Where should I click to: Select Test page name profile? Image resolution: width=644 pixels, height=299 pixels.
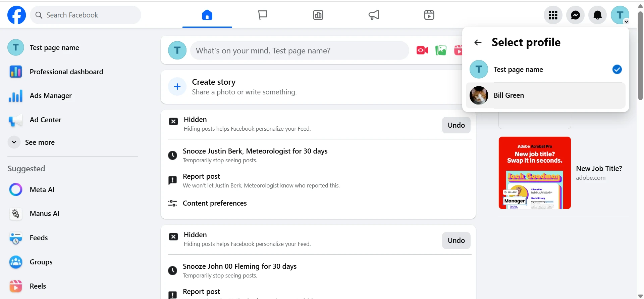(x=546, y=70)
